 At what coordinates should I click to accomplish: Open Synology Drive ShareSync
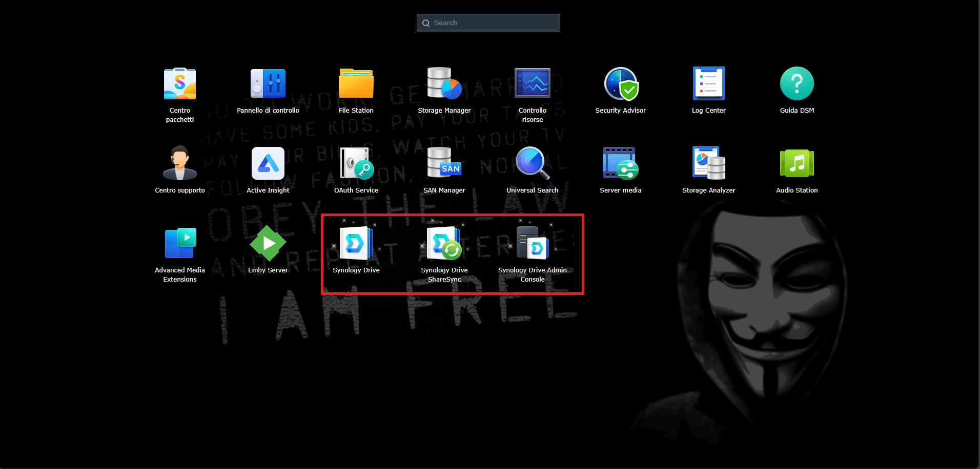pyautogui.click(x=444, y=243)
